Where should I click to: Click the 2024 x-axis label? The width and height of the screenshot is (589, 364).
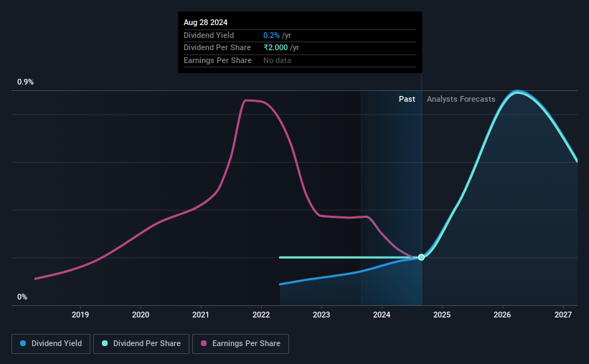382,315
